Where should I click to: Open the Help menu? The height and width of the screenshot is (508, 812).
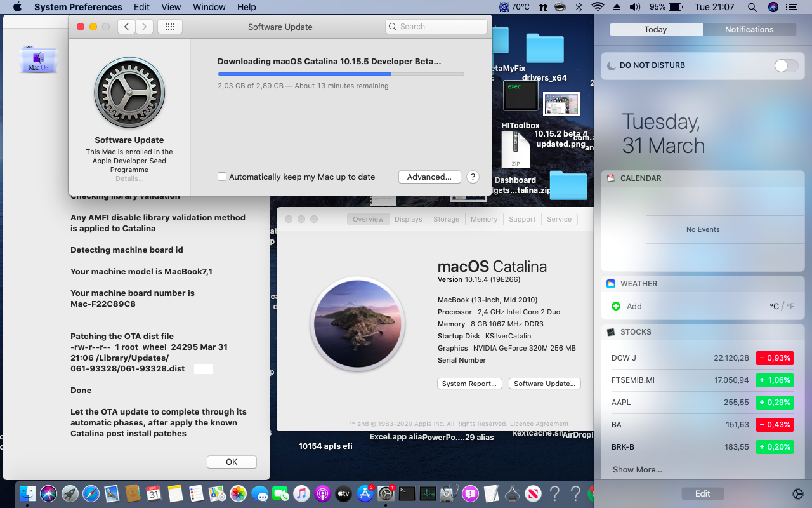(247, 7)
